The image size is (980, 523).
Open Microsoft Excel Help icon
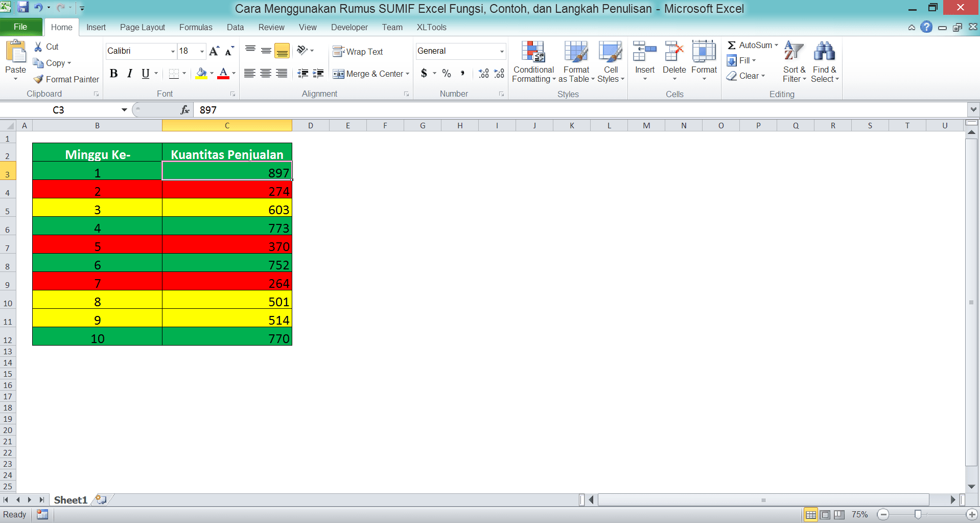(x=926, y=27)
